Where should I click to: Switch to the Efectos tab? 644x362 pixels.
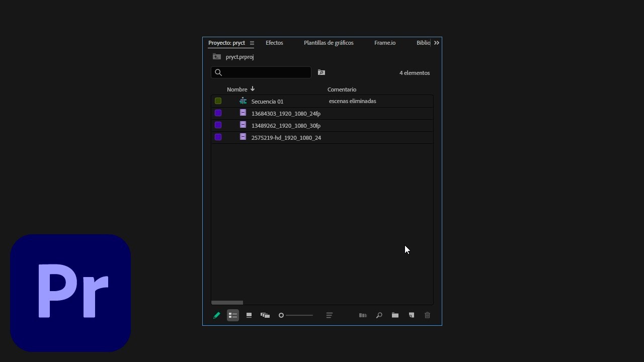[274, 43]
